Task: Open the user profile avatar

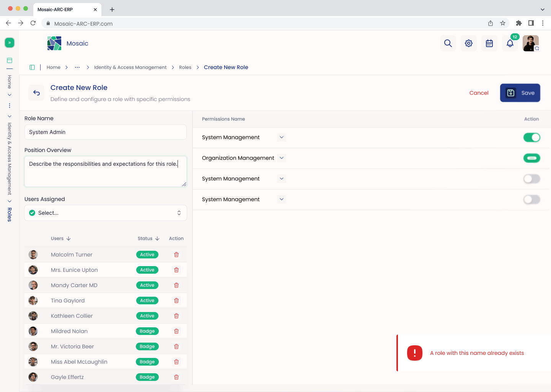Action: pos(531,43)
